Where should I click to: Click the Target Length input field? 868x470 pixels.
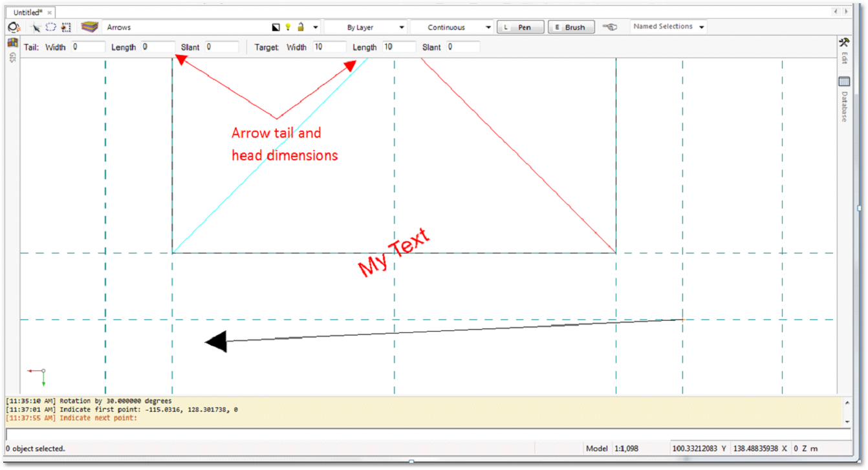(x=399, y=47)
